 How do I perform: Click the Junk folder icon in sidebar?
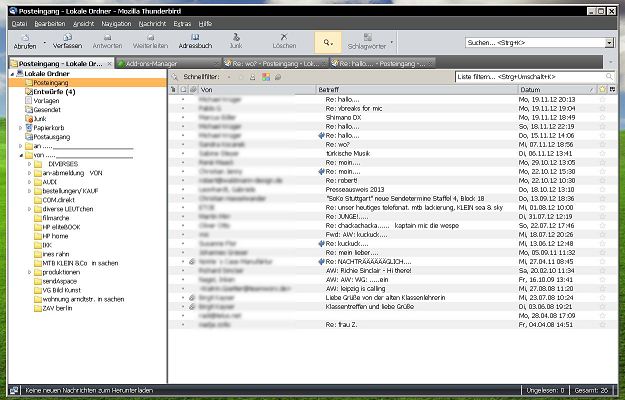pyautogui.click(x=27, y=118)
